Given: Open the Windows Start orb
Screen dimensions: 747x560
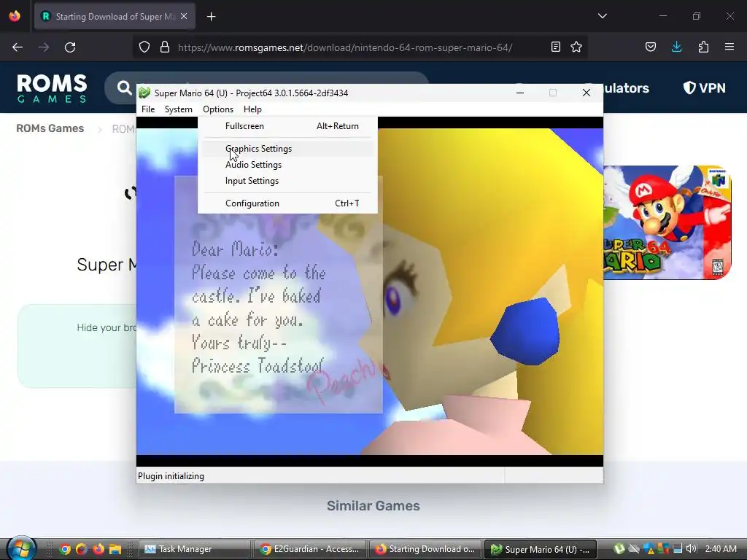Looking at the screenshot, I should pyautogui.click(x=20, y=548).
